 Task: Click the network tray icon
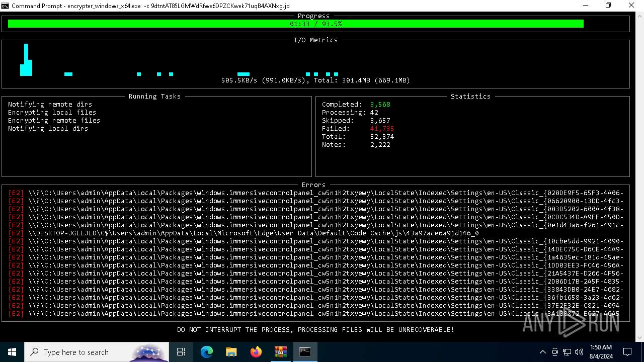pyautogui.click(x=567, y=352)
